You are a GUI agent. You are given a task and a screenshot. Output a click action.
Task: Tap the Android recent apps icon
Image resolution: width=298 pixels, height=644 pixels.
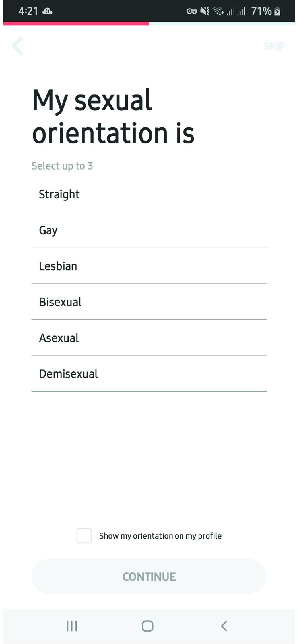[x=72, y=626]
